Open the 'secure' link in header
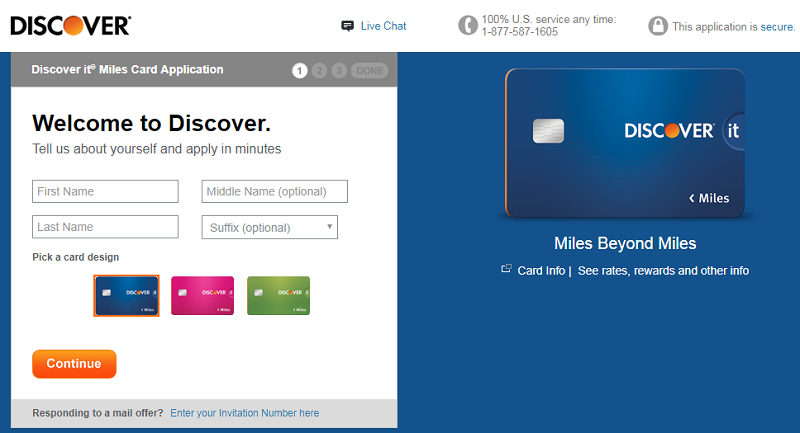The height and width of the screenshot is (433, 800). 778,27
